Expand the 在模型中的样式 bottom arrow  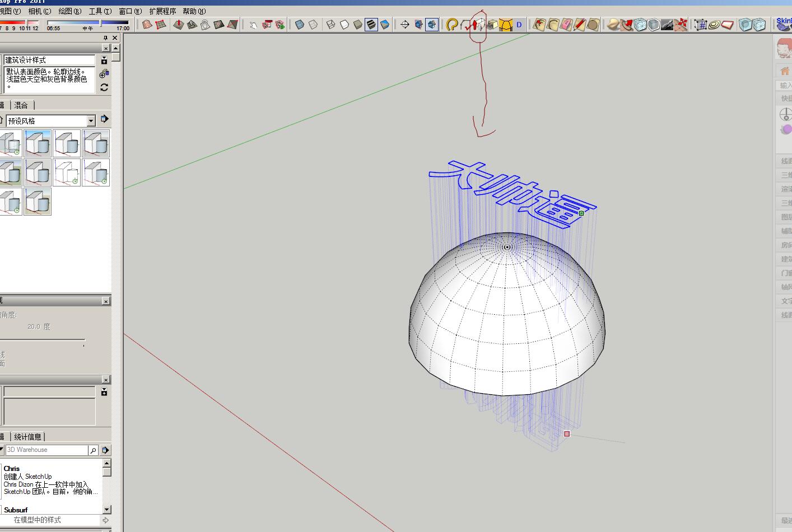[105, 520]
